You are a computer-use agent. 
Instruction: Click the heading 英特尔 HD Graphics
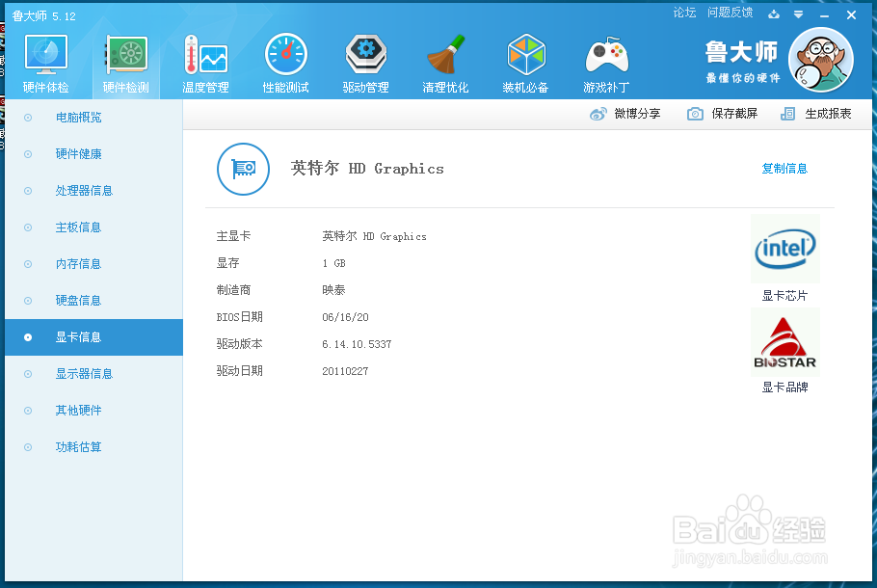tap(367, 169)
